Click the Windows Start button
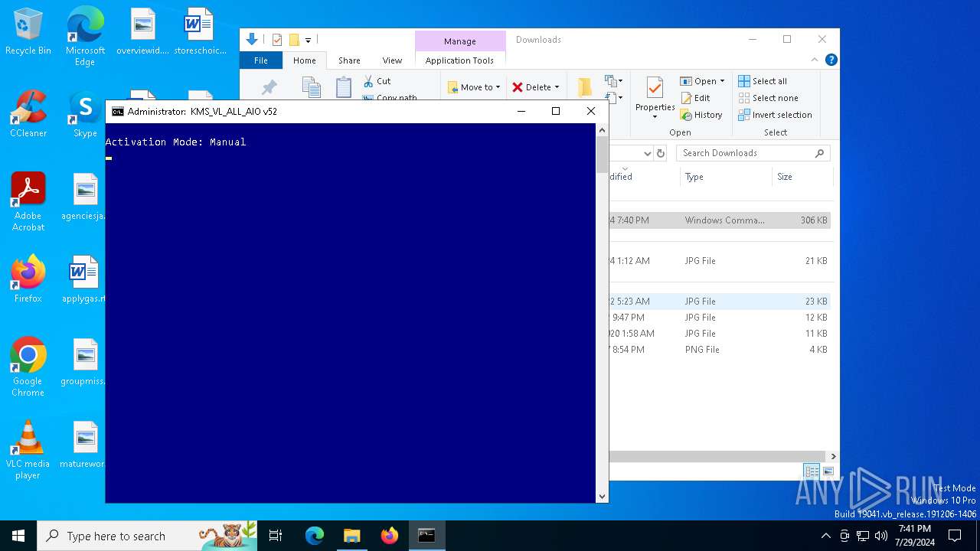This screenshot has width=980, height=551. (18, 536)
